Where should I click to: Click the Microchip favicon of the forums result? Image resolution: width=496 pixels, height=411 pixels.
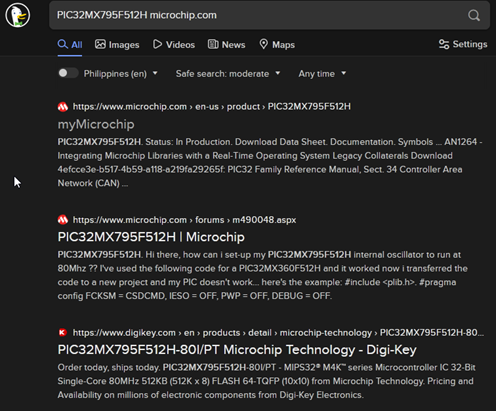(x=63, y=220)
